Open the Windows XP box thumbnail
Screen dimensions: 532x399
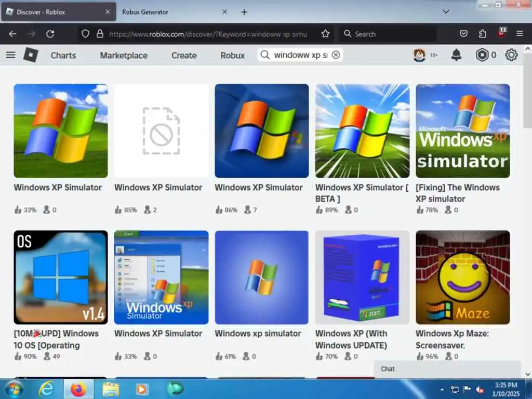(x=362, y=277)
